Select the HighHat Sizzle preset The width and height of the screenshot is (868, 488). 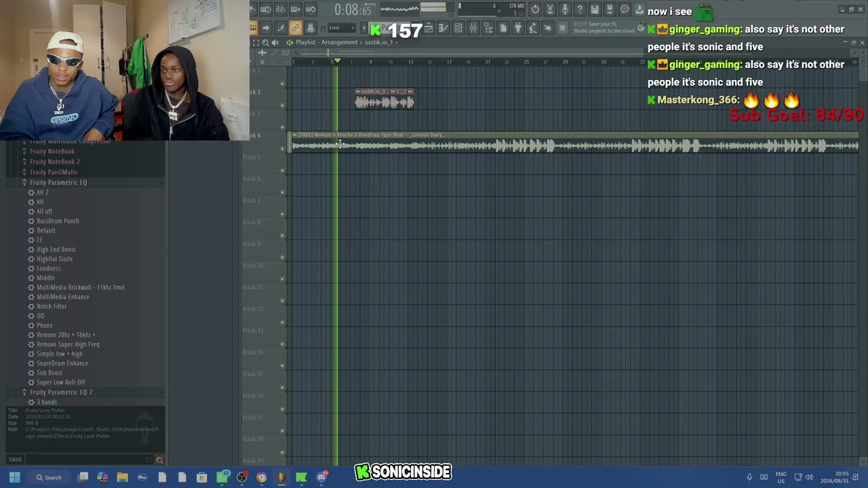(x=54, y=259)
